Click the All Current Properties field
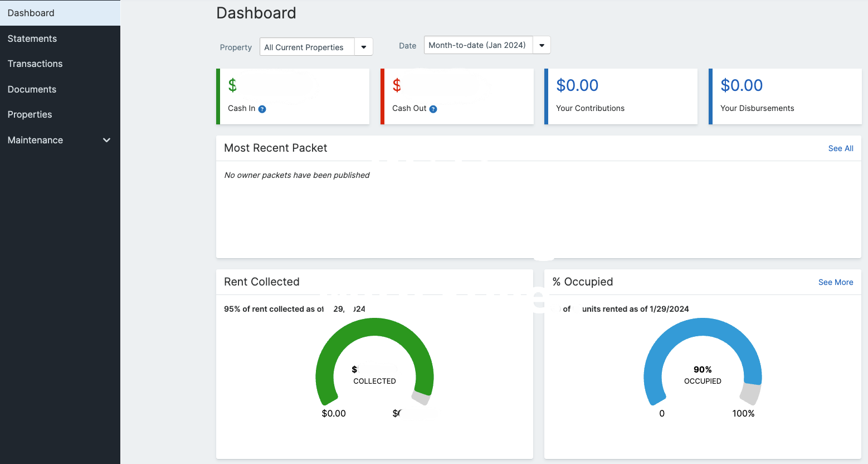The width and height of the screenshot is (868, 464). (307, 47)
